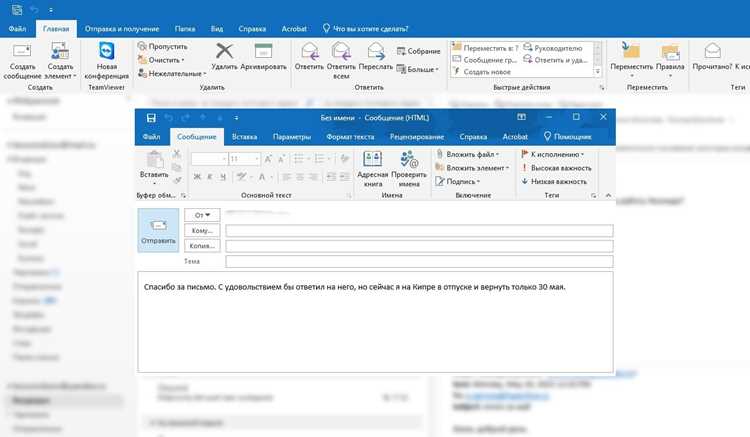The image size is (750, 437).
Task: Click the Отправить send button
Action: point(158,230)
